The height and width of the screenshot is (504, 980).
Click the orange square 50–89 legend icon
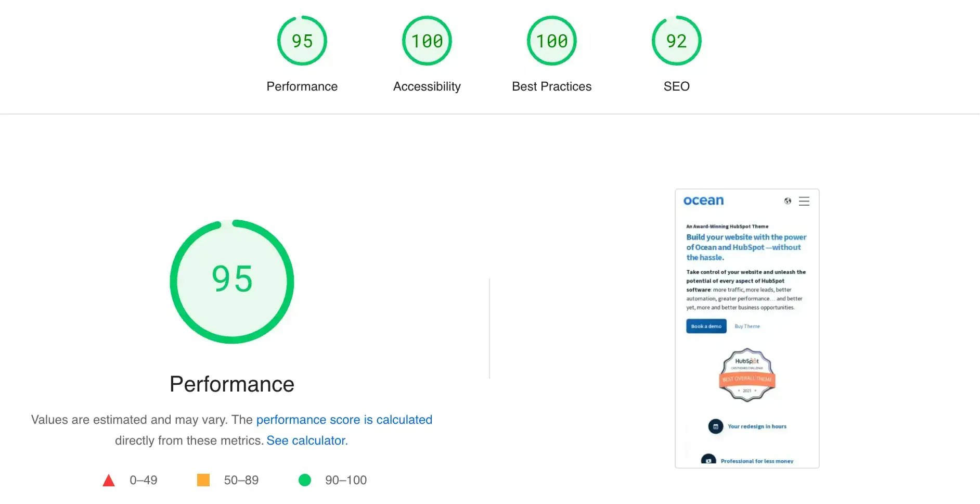pos(203,480)
